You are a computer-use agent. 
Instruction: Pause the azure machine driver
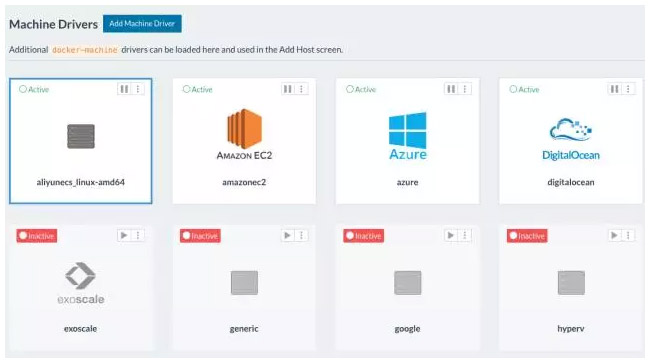pyautogui.click(x=451, y=89)
